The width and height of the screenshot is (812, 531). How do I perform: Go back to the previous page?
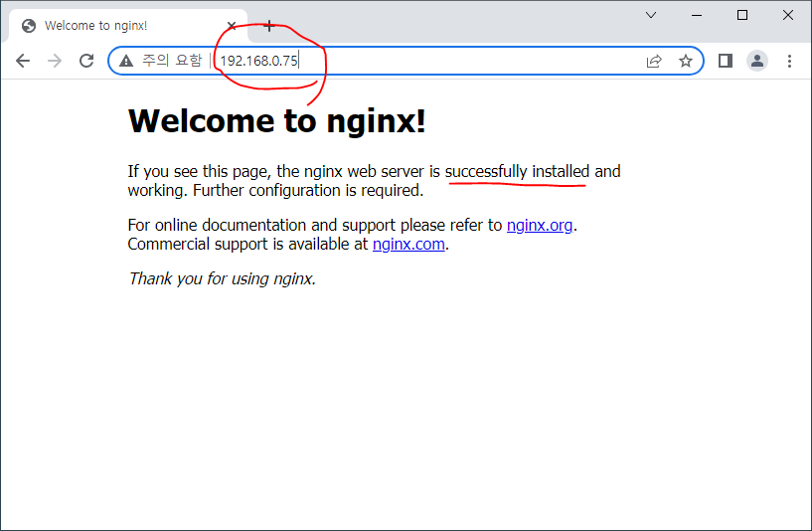23,61
